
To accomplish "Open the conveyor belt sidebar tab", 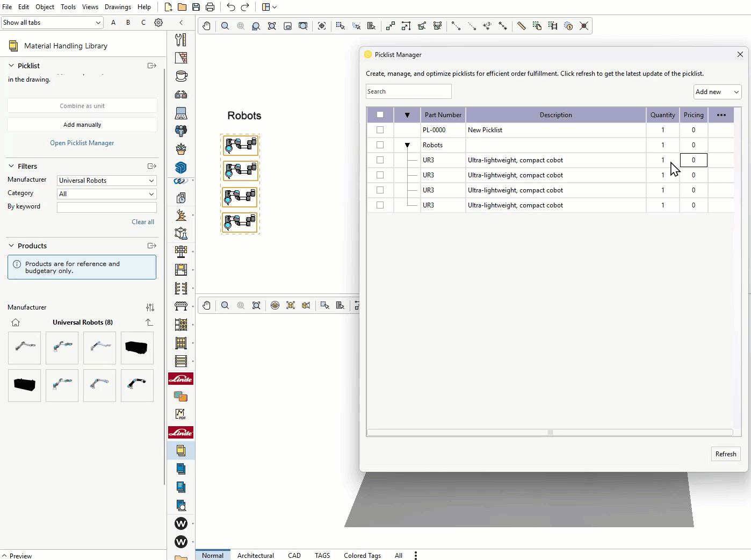I will [181, 306].
